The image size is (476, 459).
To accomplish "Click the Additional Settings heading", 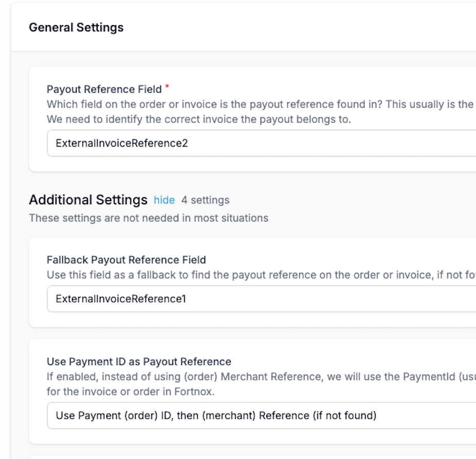I will click(x=88, y=200).
